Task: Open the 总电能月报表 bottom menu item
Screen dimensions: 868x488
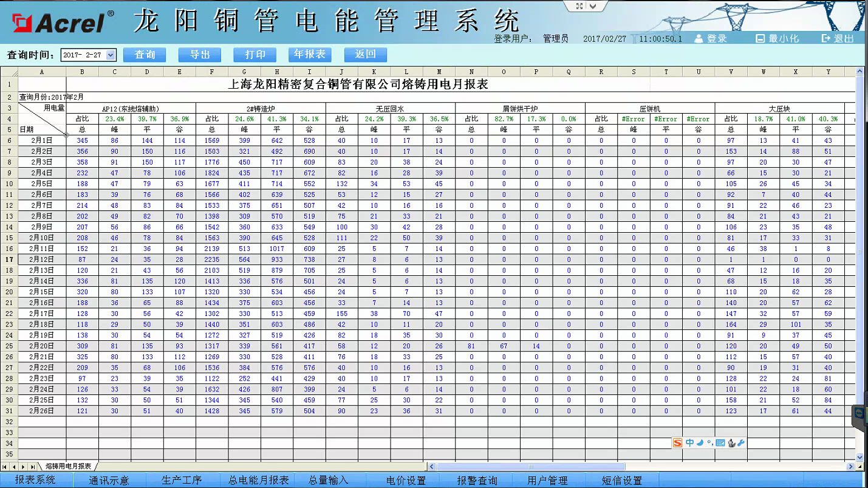Action: pyautogui.click(x=258, y=480)
